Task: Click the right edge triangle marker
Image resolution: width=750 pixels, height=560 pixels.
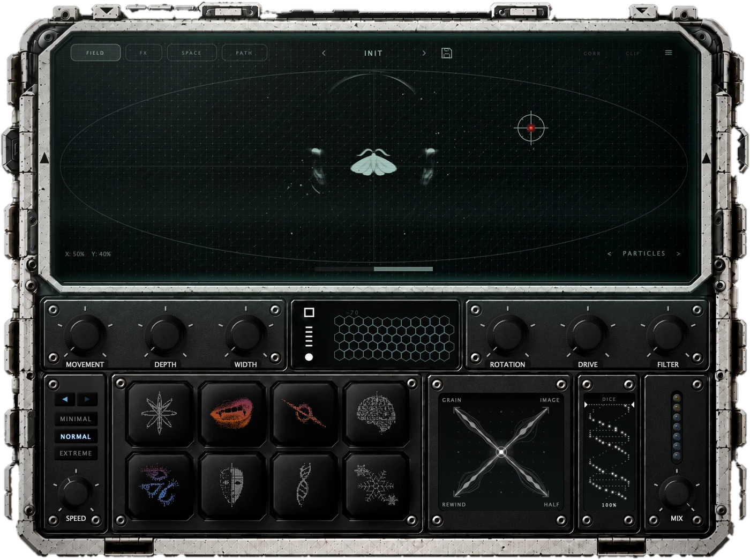Action: click(706, 158)
